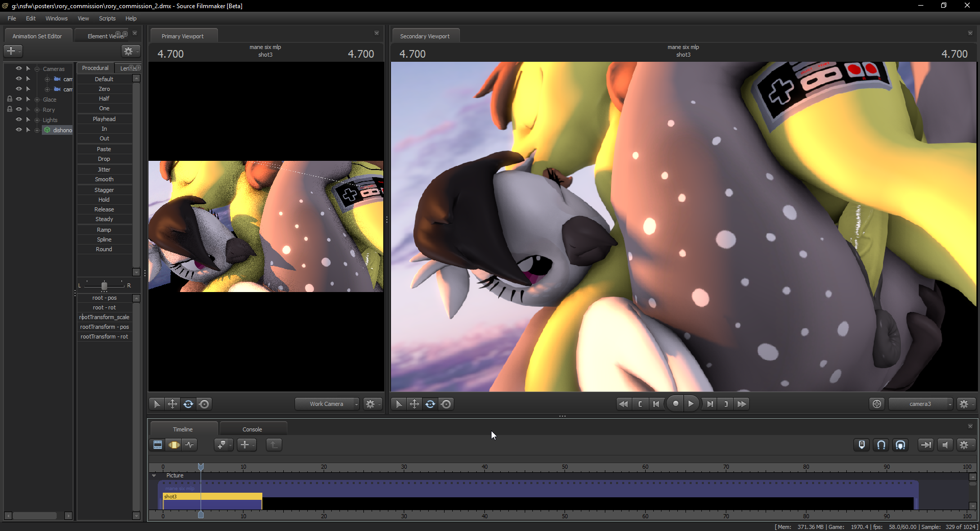Viewport: 980px width, 531px height.
Task: Toggle the filled magnet snap icon
Action: pos(900,445)
